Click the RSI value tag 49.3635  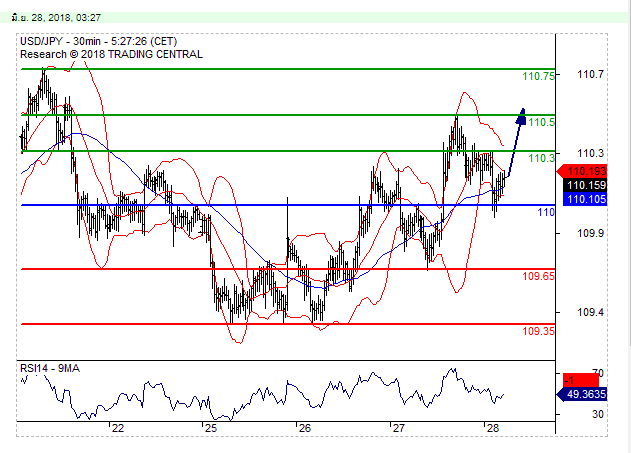[x=582, y=394]
